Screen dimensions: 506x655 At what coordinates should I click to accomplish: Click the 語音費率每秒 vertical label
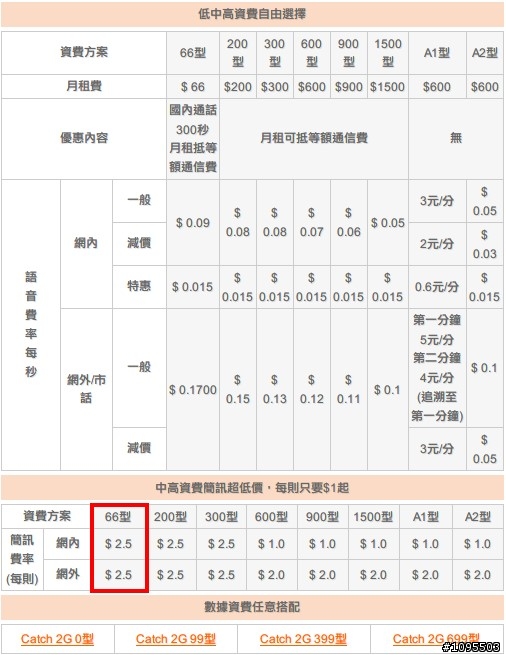click(31, 325)
